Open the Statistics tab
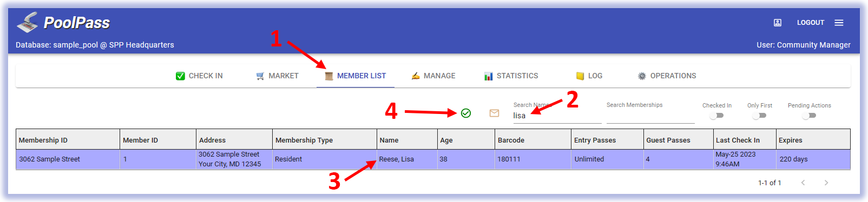The image size is (868, 202). tap(511, 76)
